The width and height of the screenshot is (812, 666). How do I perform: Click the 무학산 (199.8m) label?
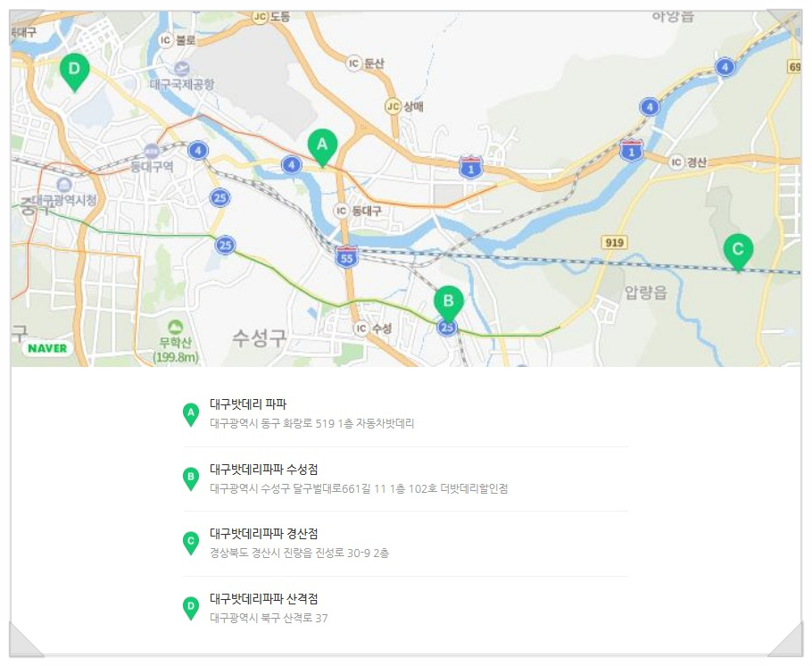[x=176, y=349]
